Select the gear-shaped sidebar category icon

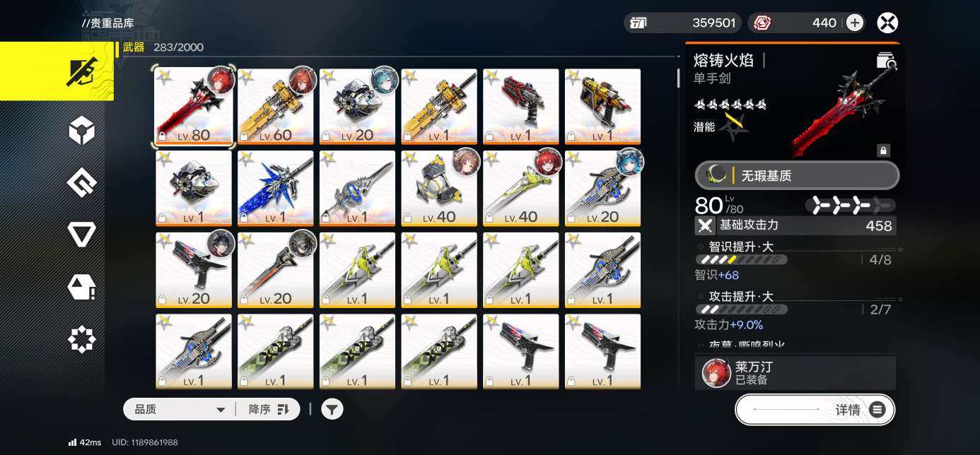click(81, 340)
